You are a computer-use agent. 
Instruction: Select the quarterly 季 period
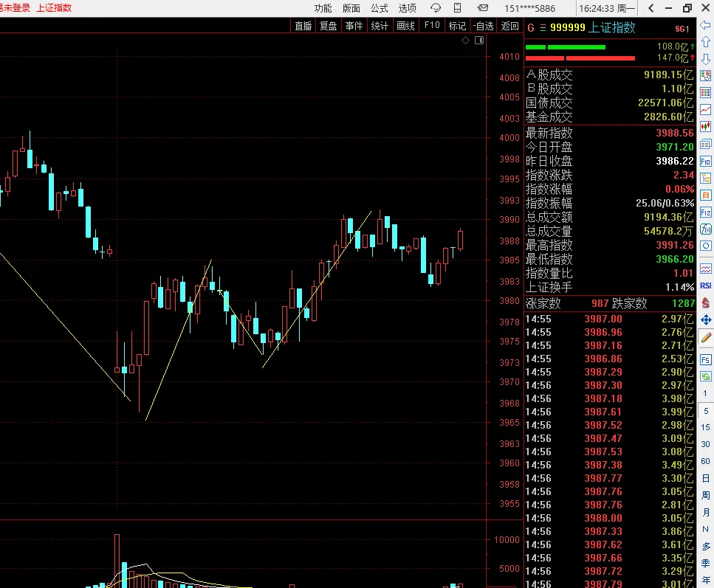click(705, 564)
